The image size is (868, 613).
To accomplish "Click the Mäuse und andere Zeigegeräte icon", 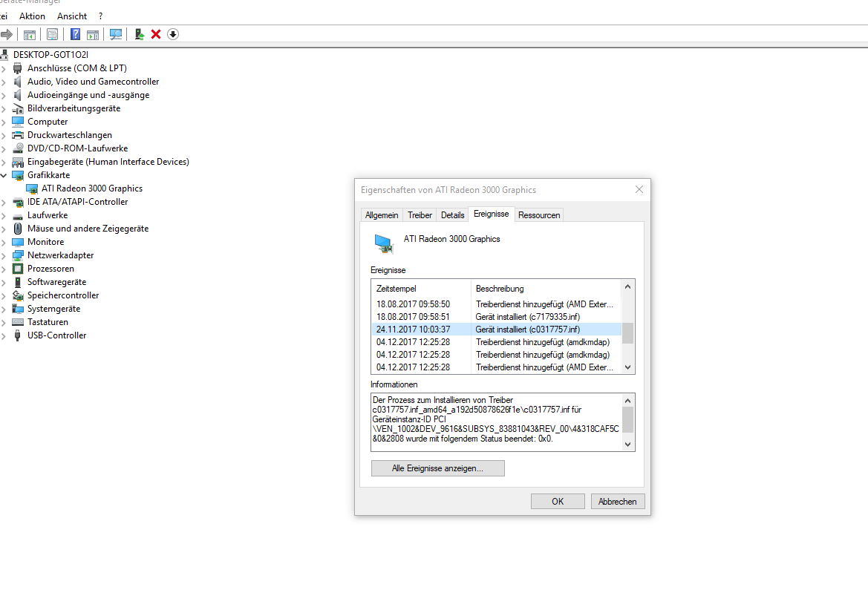I will pos(18,229).
